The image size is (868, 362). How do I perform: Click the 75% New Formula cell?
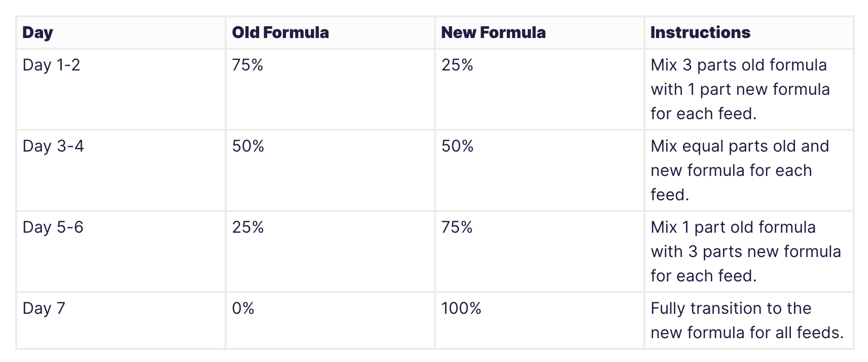(457, 227)
